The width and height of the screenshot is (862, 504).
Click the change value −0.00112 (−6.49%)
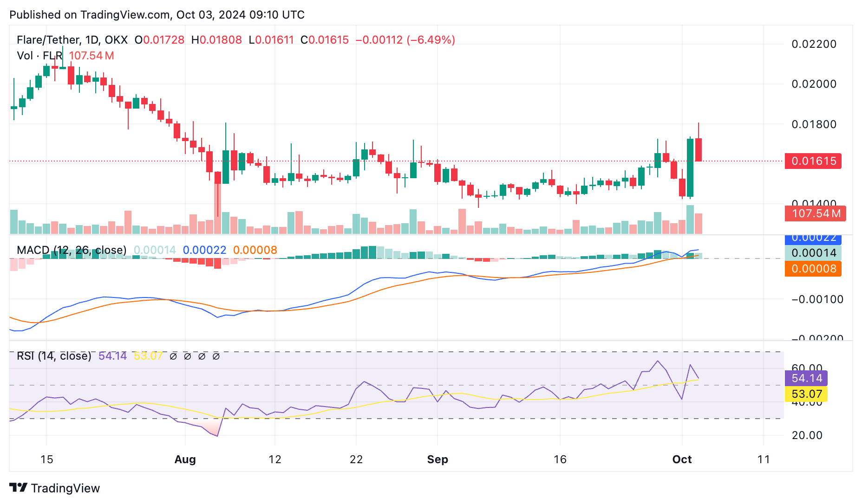[405, 40]
